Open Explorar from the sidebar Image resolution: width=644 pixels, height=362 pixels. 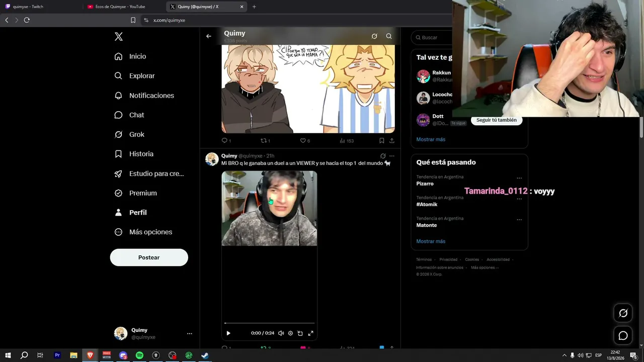click(134, 76)
